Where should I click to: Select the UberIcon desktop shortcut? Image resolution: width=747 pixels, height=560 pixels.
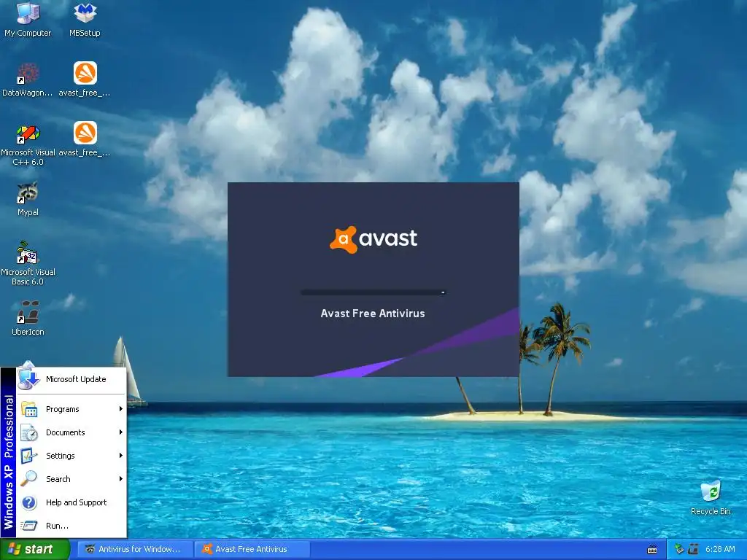click(x=28, y=318)
